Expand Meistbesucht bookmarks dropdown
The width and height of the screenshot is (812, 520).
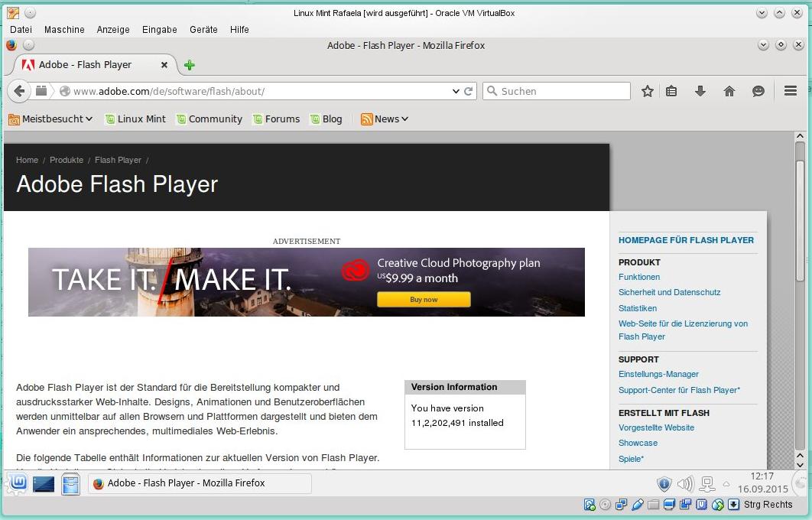tap(50, 119)
